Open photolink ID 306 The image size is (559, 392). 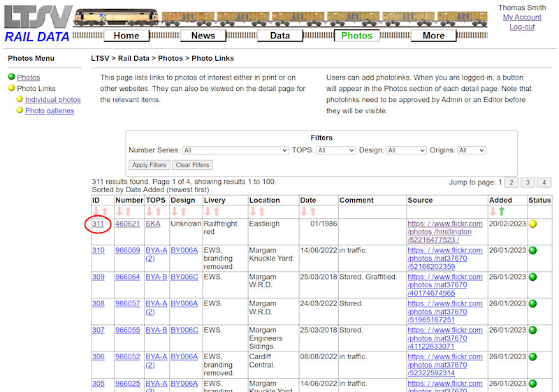coord(99,357)
